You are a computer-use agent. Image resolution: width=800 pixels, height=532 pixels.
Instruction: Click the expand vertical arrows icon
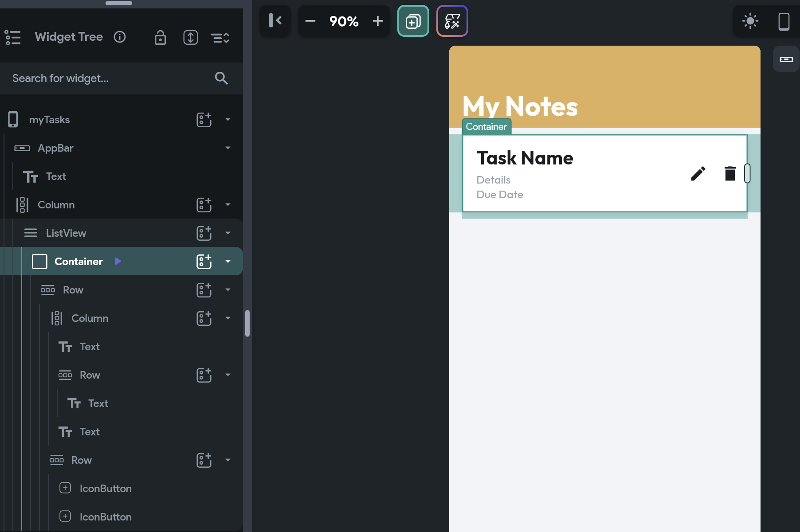click(x=191, y=38)
